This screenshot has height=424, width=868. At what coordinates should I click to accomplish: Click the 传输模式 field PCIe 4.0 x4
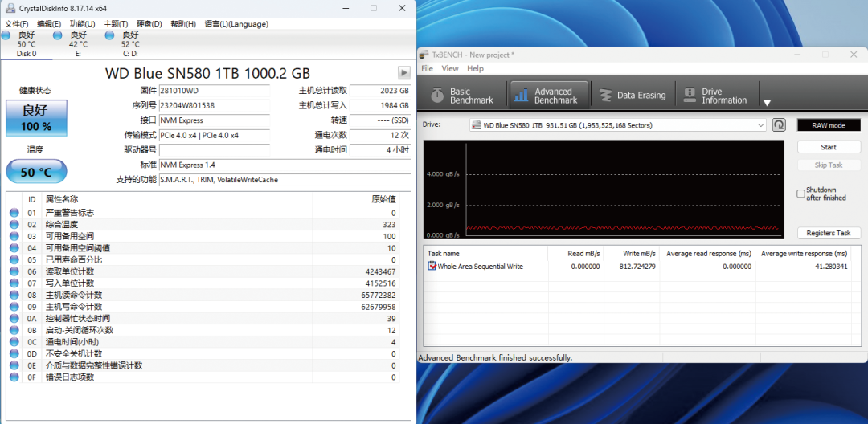pyautogui.click(x=215, y=135)
